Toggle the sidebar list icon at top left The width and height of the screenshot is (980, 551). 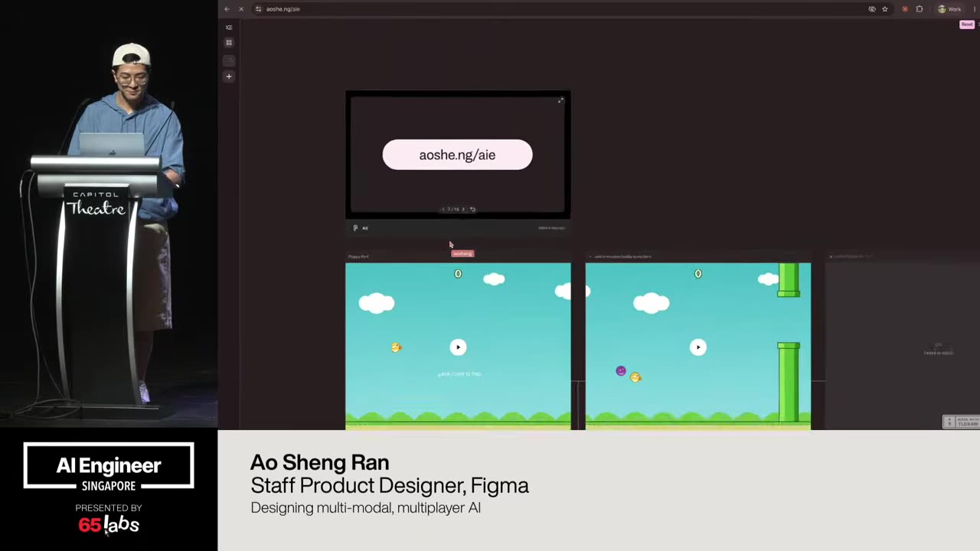tap(229, 28)
